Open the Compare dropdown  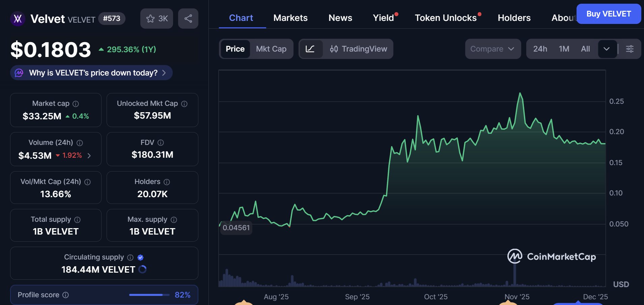click(493, 49)
